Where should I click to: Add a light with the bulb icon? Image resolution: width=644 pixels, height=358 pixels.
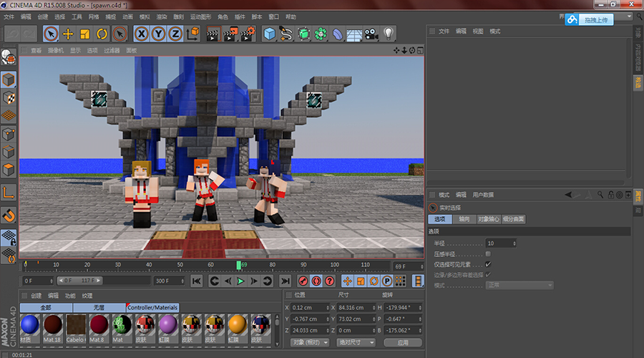(389, 34)
